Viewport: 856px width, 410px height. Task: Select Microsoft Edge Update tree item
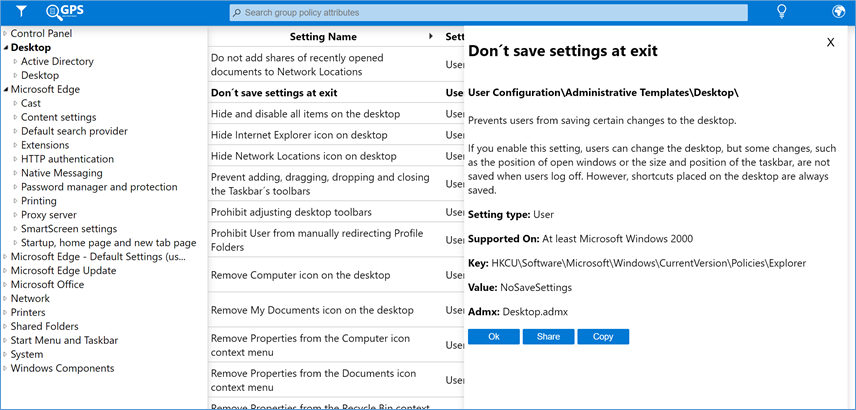[63, 270]
